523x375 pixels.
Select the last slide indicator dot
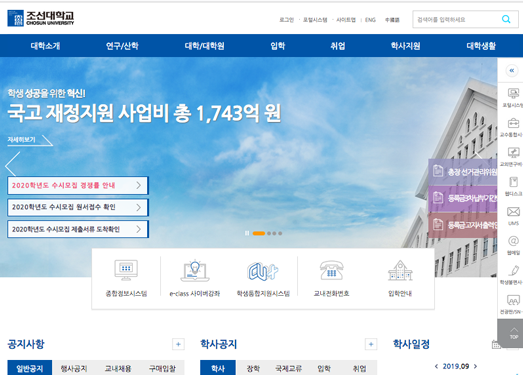click(x=280, y=233)
